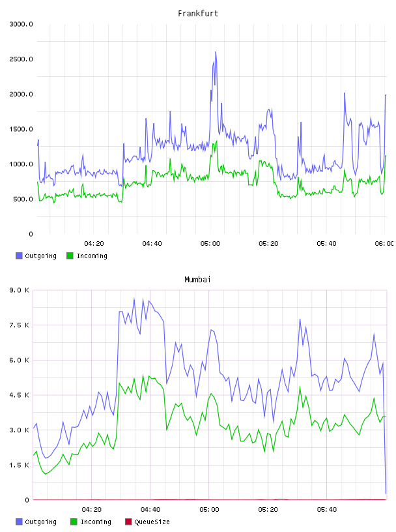Viewport: 396px width, 532px height.
Task: Click the Outgoing label in Mumbai legend
Action: tap(40, 522)
